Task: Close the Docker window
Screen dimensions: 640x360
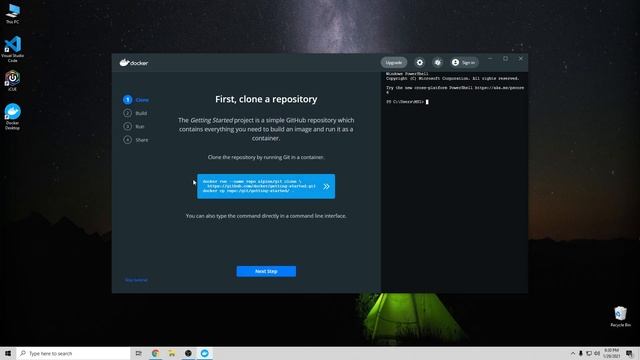Action: point(521,59)
